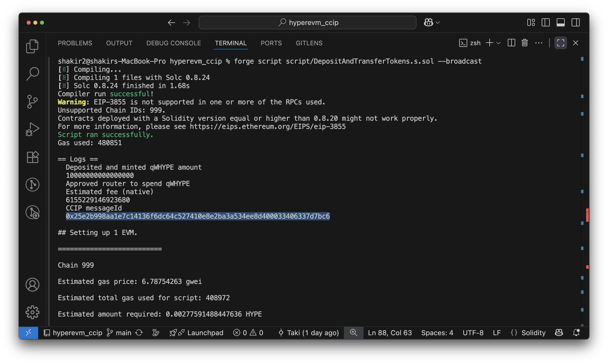Kill terminal with trash icon
Image resolution: width=608 pixels, height=364 pixels.
click(524, 43)
